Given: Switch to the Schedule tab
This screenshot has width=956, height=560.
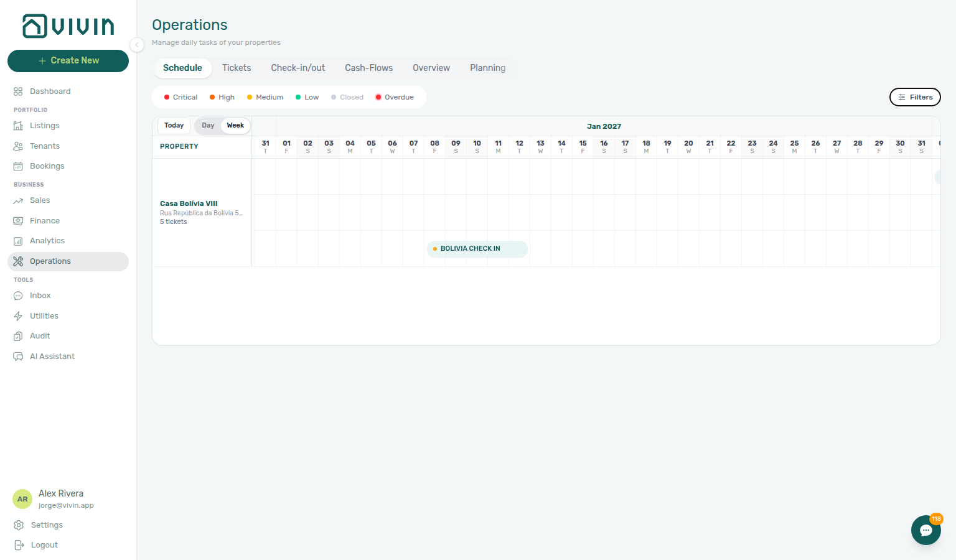Looking at the screenshot, I should pyautogui.click(x=182, y=68).
